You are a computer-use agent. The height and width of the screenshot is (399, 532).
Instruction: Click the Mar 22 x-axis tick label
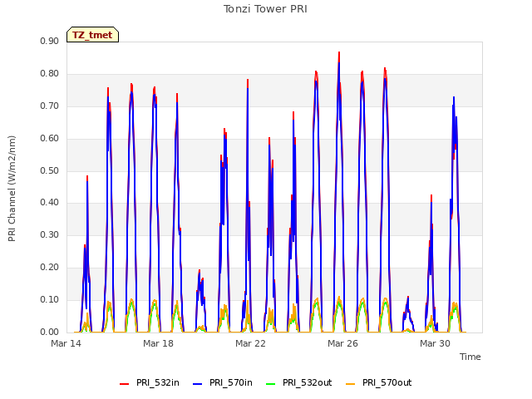(251, 343)
